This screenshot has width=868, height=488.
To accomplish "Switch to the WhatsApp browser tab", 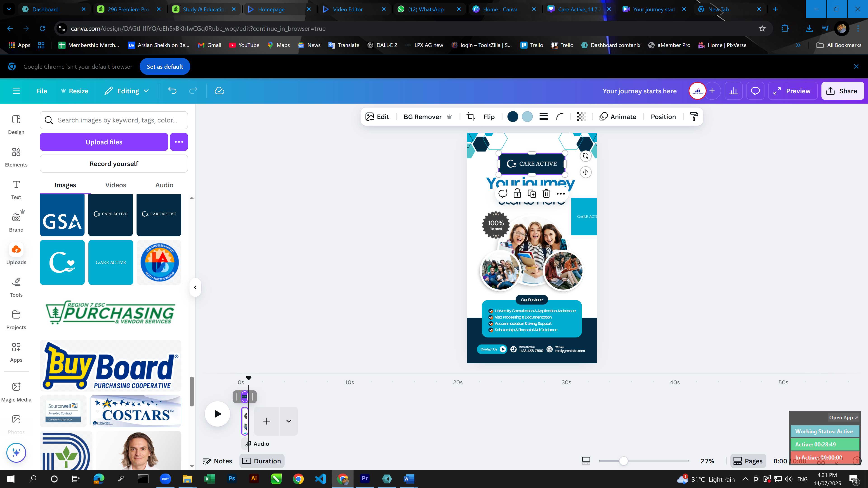I will [x=429, y=9].
